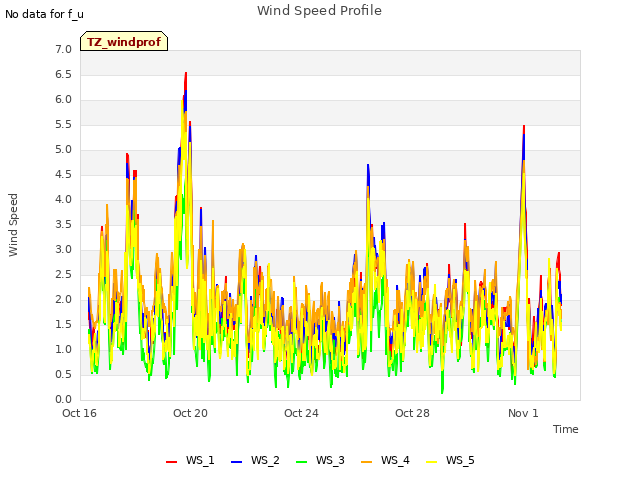Screen dimensions: 640x480
Task: Select the WS_5 legend label
Action: coord(460,460)
